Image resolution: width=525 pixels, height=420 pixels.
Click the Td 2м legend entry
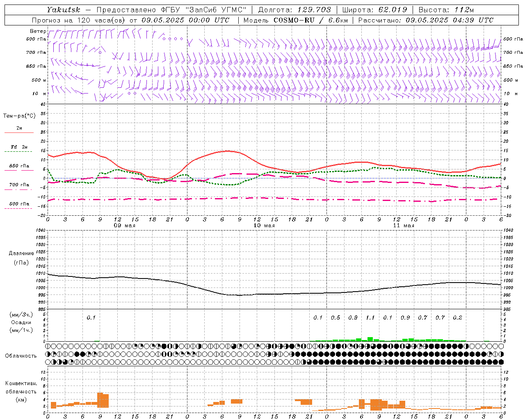(19, 147)
